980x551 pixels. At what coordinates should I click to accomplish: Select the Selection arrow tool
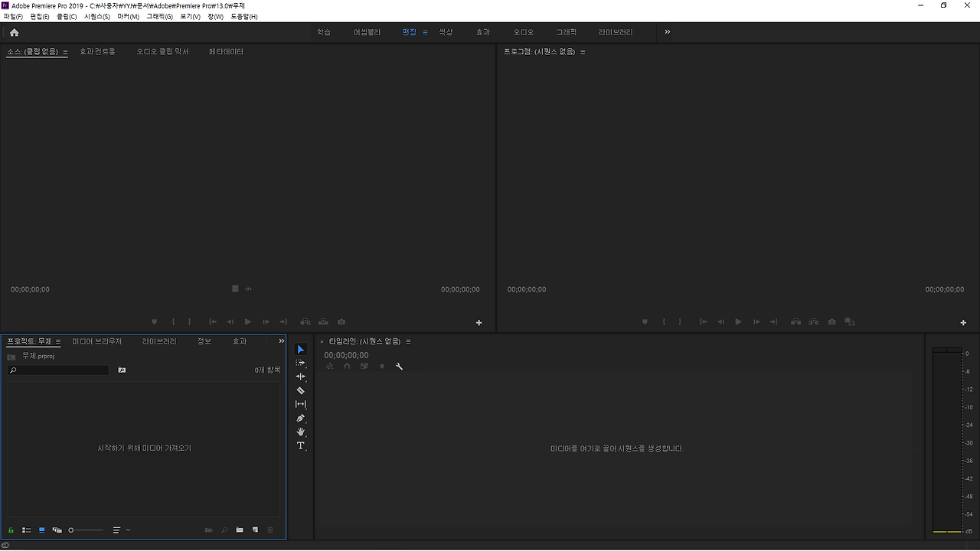pos(300,350)
